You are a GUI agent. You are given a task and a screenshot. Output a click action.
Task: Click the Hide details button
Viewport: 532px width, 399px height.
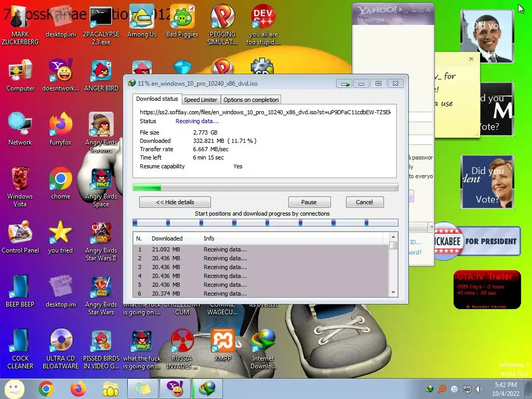tap(175, 202)
